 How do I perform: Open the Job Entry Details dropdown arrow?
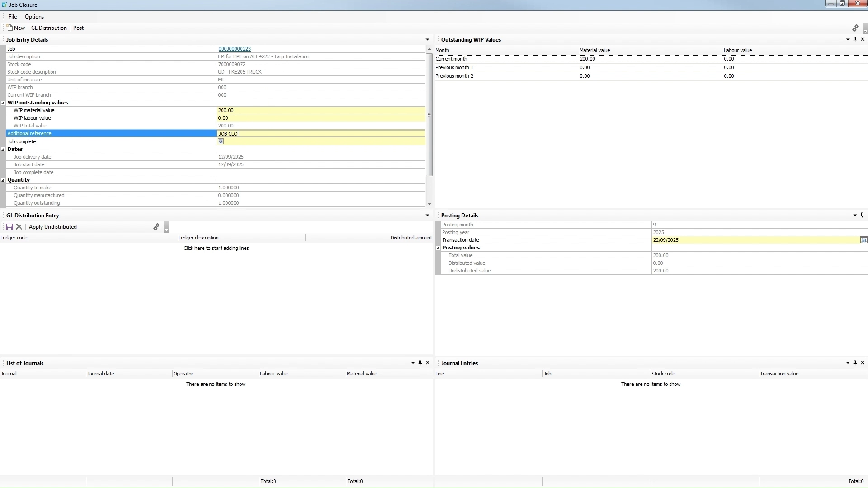(x=428, y=39)
